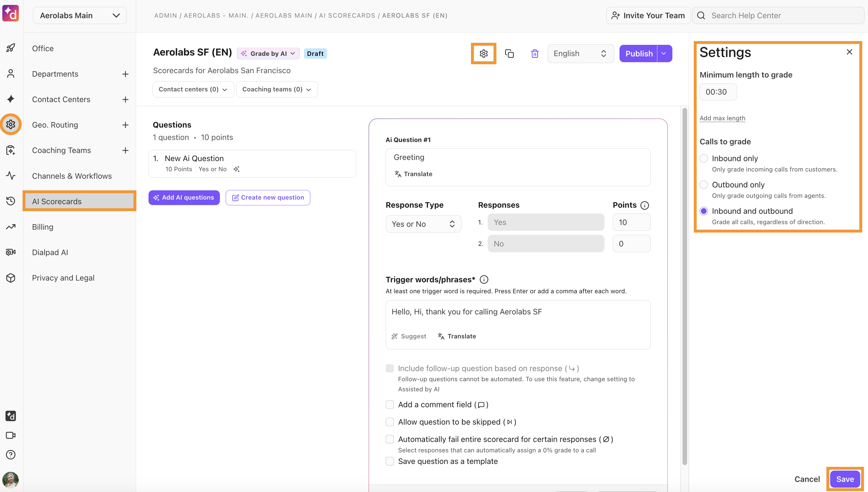
Task: Open the video meeting icon in sidebar
Action: pyautogui.click(x=11, y=435)
